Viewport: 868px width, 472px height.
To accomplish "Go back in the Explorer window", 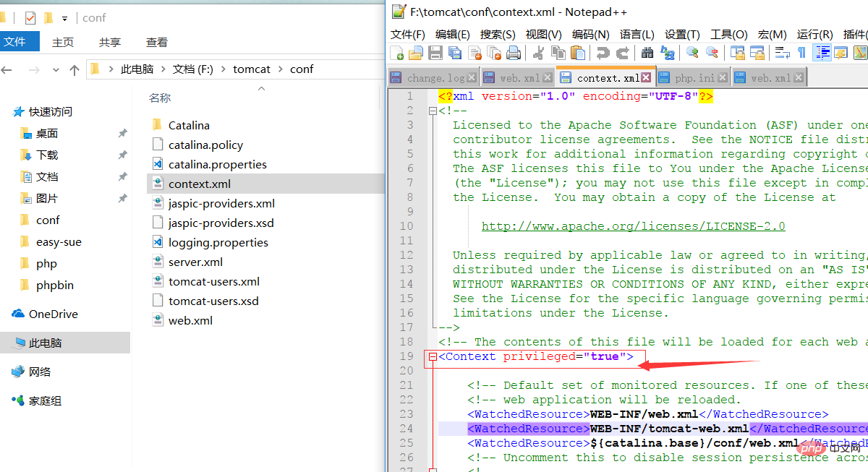I will point(7,69).
